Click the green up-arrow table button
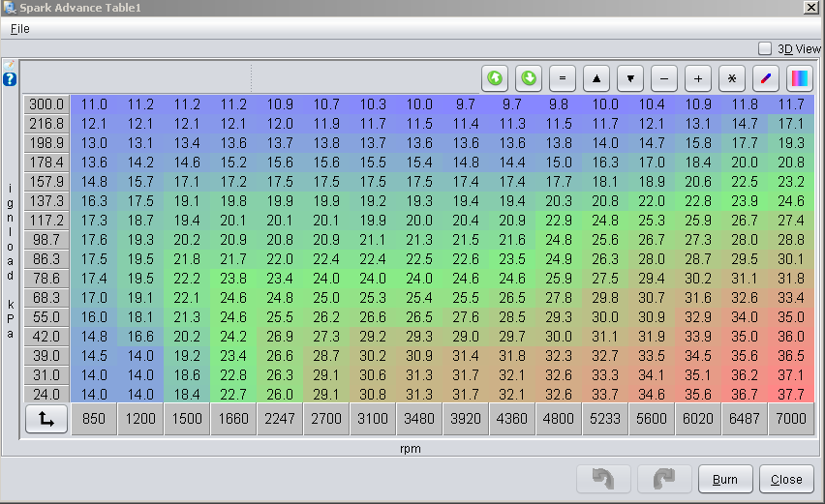This screenshot has height=504, width=825. click(x=496, y=77)
